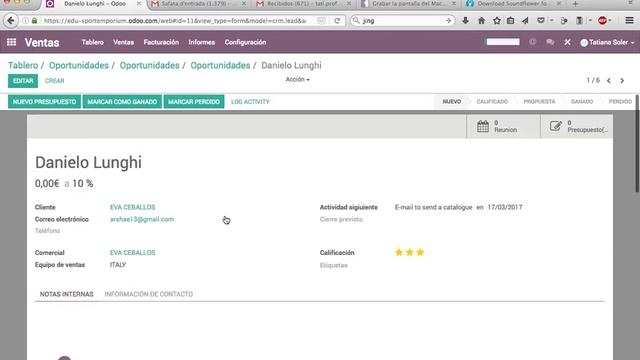
Task: Go back with the browser back arrow
Action: coord(11,20)
